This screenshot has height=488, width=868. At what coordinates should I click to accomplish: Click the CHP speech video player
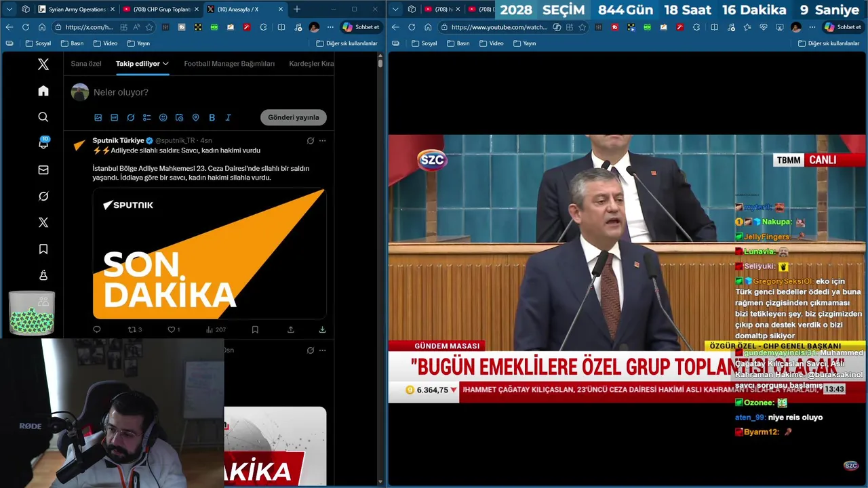pos(627,268)
